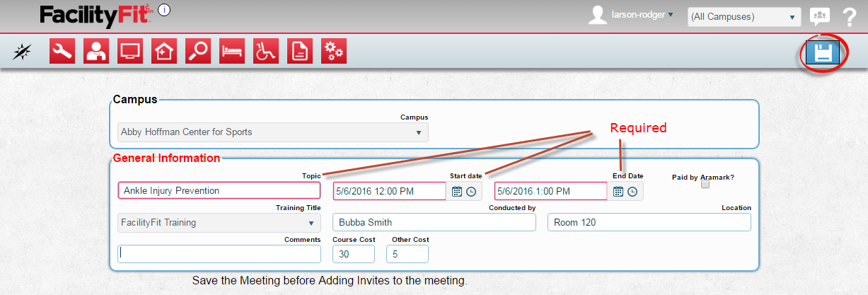Open the All Campuses selector
This screenshot has width=868, height=295.
tap(743, 17)
